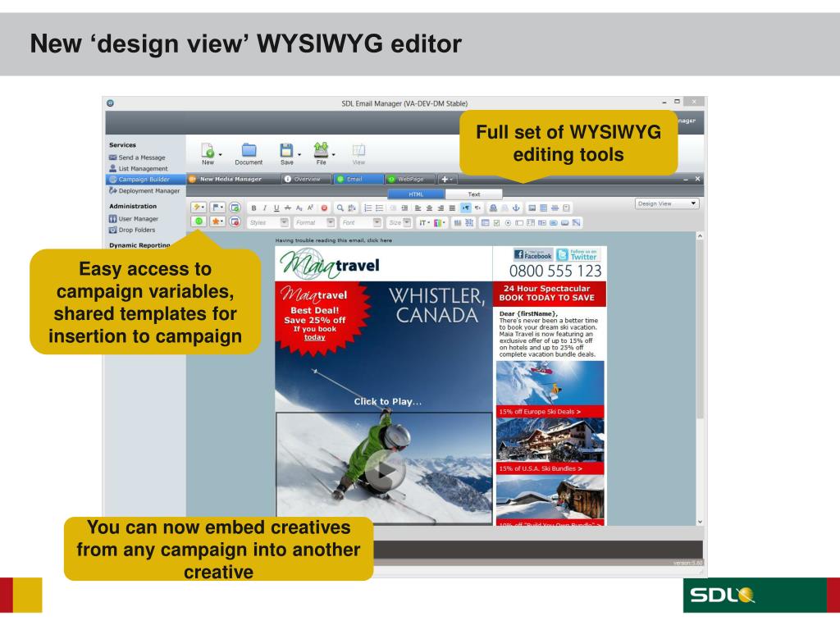
Task: Open the Design View dropdown
Action: [667, 203]
